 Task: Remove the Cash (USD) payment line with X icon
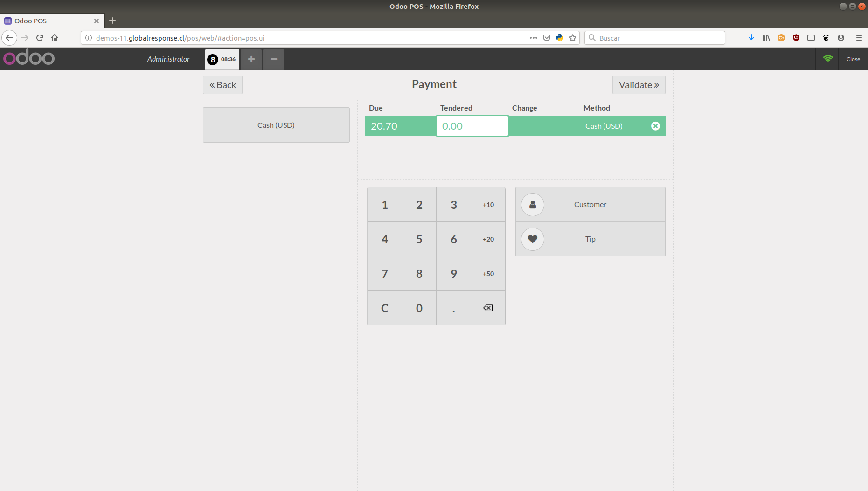[x=655, y=125]
